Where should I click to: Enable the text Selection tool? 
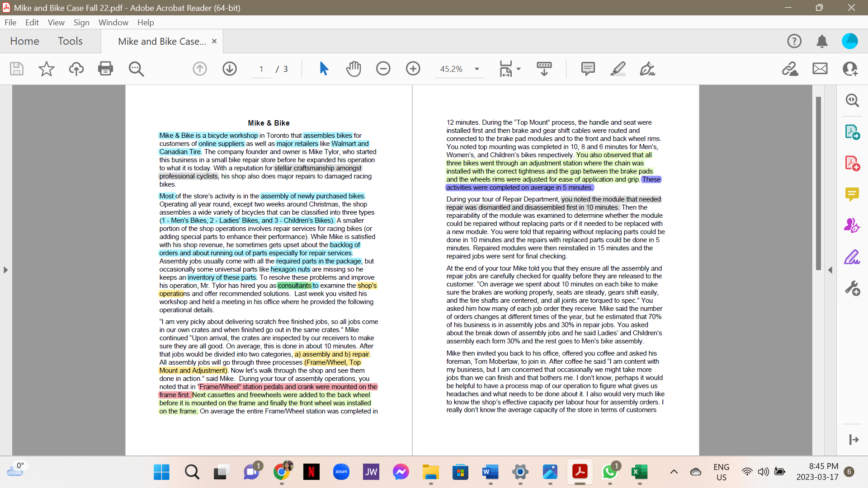pyautogui.click(x=324, y=69)
